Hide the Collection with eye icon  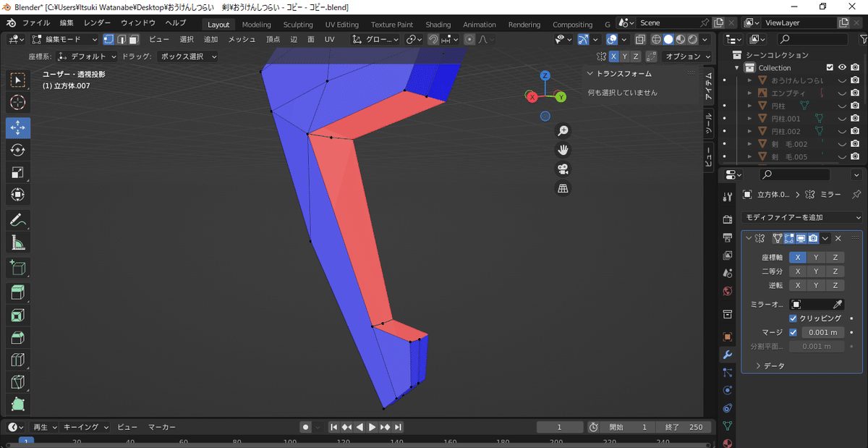pyautogui.click(x=842, y=67)
